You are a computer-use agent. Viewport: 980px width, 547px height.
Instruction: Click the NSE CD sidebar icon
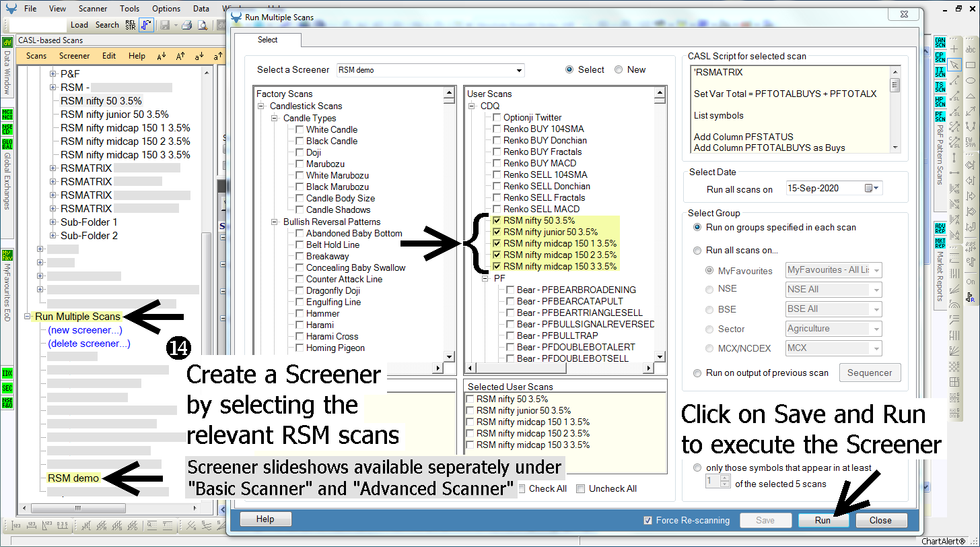tap(7, 129)
